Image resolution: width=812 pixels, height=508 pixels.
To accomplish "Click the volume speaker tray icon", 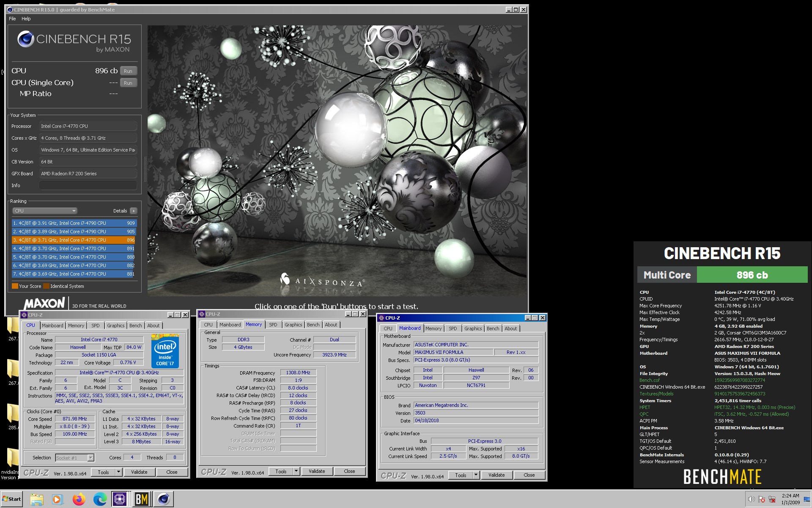I will pos(751,499).
